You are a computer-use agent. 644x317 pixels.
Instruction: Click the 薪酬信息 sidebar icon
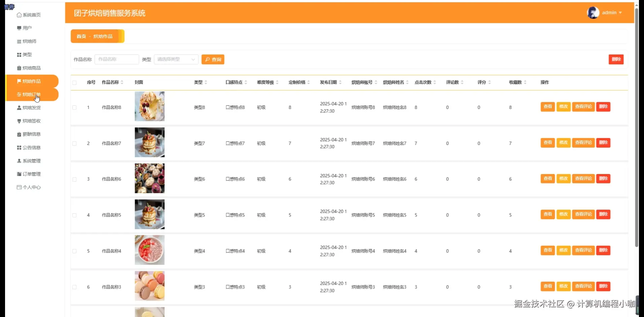[19, 134]
